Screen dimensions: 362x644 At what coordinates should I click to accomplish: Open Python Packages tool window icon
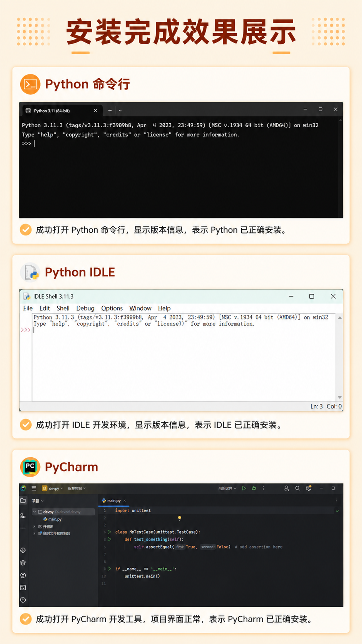(x=23, y=550)
